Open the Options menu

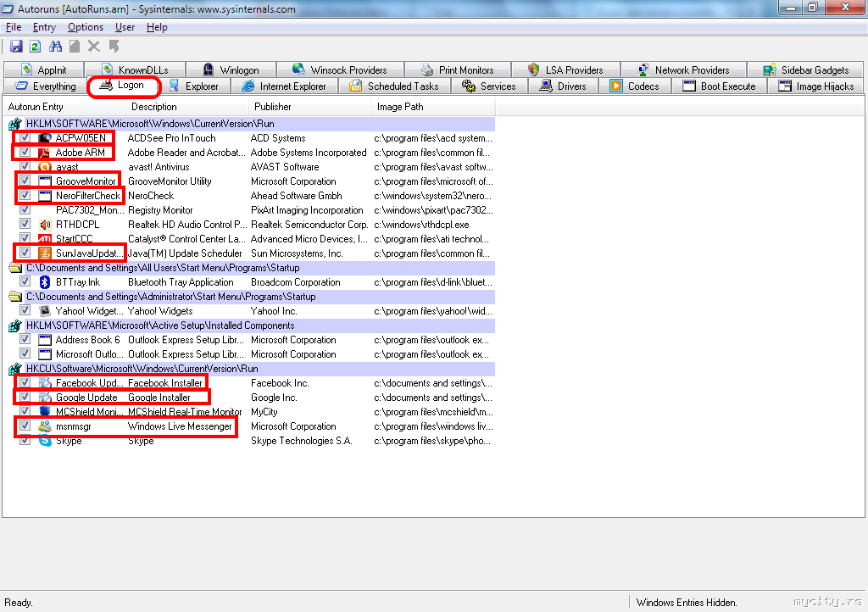point(86,27)
